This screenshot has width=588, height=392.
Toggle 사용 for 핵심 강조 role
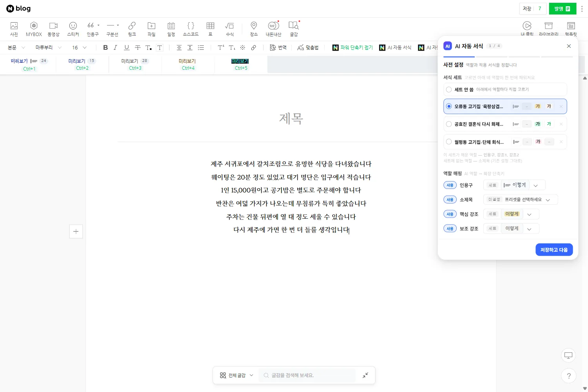pyautogui.click(x=450, y=214)
